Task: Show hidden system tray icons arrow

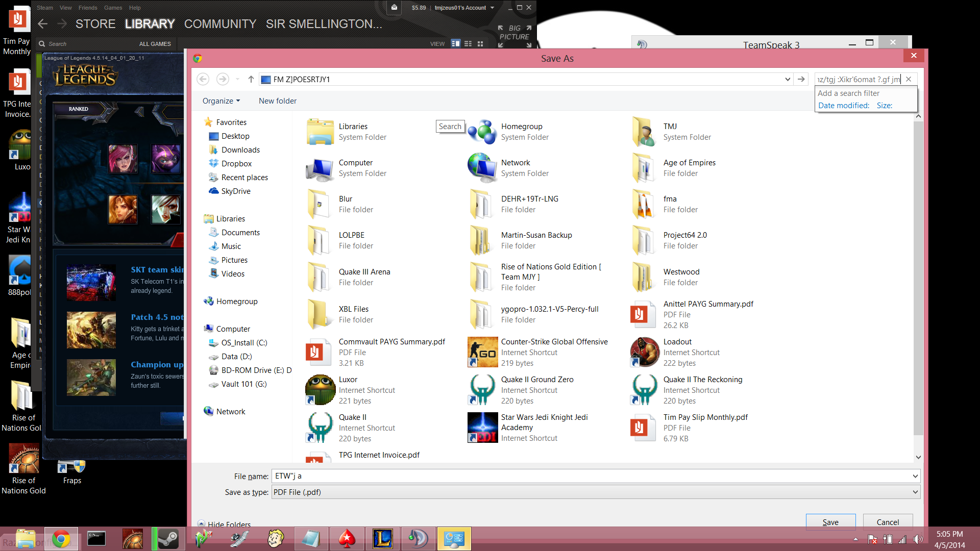Action: [x=855, y=539]
